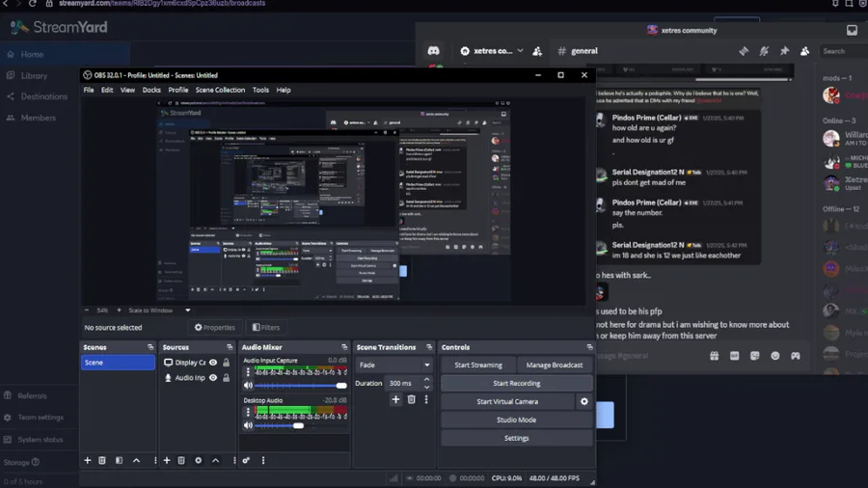Hide the Audio Input source

pos(213,378)
